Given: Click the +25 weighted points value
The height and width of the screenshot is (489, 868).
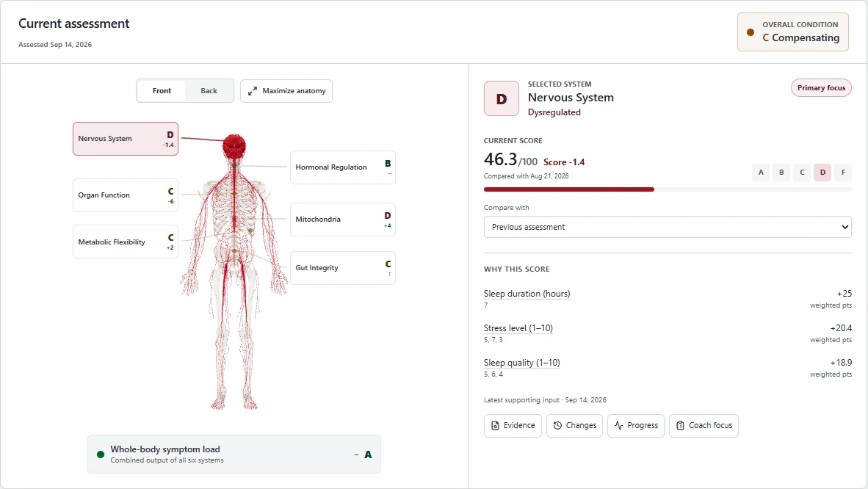Looking at the screenshot, I should coord(845,294).
